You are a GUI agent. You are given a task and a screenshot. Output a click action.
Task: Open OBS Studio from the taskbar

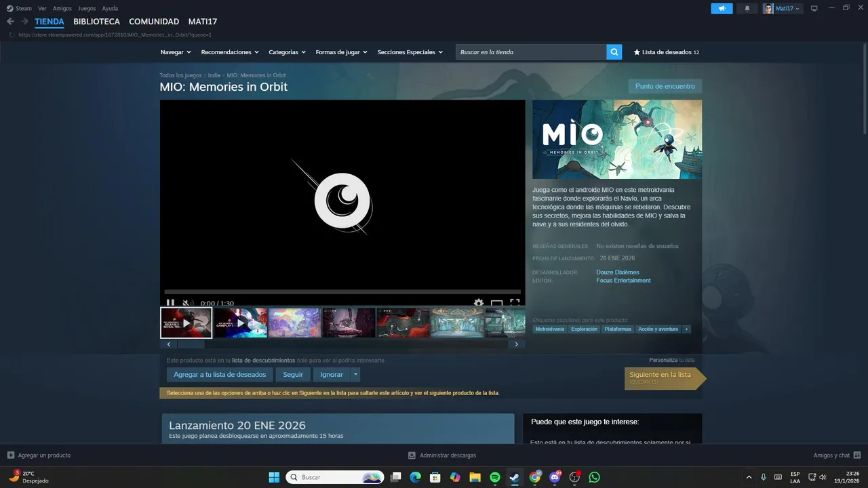pyautogui.click(x=575, y=477)
